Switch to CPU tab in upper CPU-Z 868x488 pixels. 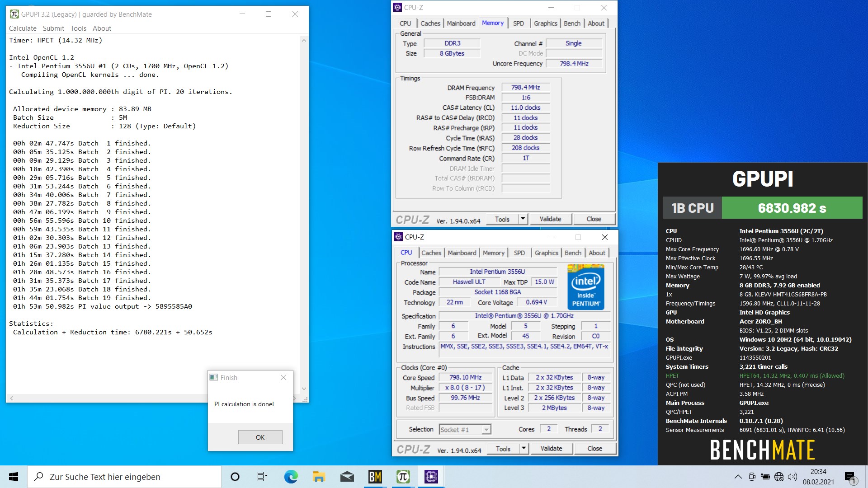point(406,23)
